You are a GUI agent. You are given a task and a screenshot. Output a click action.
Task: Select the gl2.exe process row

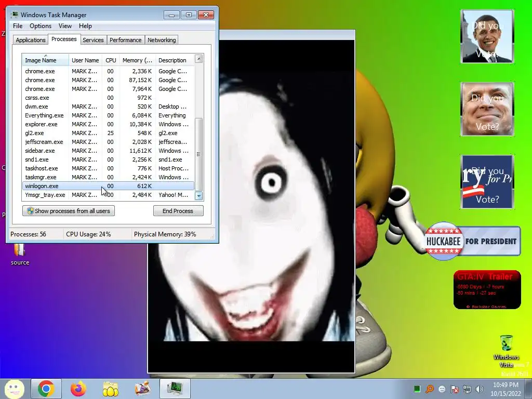[x=108, y=133]
